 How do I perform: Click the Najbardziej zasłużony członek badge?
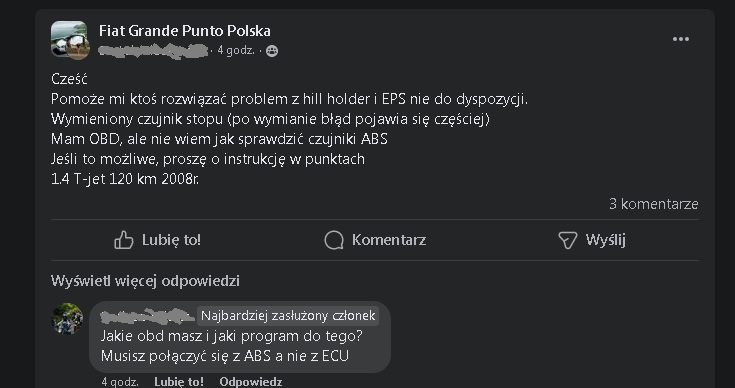click(288, 316)
